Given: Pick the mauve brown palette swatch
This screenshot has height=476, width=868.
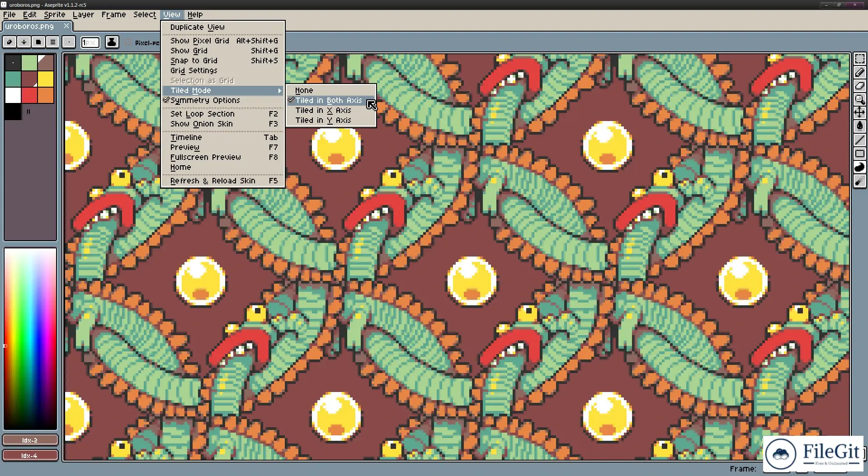Looking at the screenshot, I should tap(46, 63).
